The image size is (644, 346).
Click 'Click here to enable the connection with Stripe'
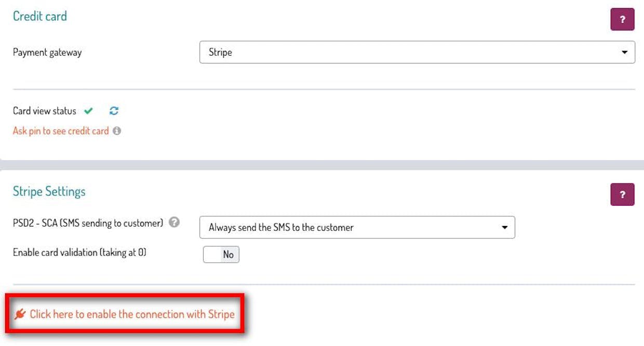pyautogui.click(x=132, y=314)
